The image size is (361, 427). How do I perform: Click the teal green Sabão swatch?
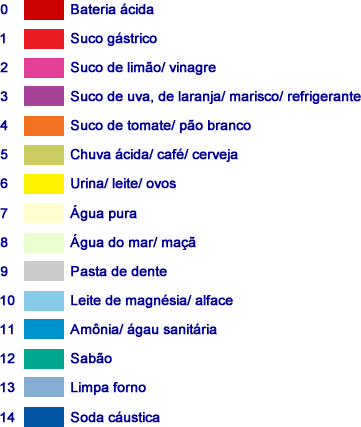[44, 359]
